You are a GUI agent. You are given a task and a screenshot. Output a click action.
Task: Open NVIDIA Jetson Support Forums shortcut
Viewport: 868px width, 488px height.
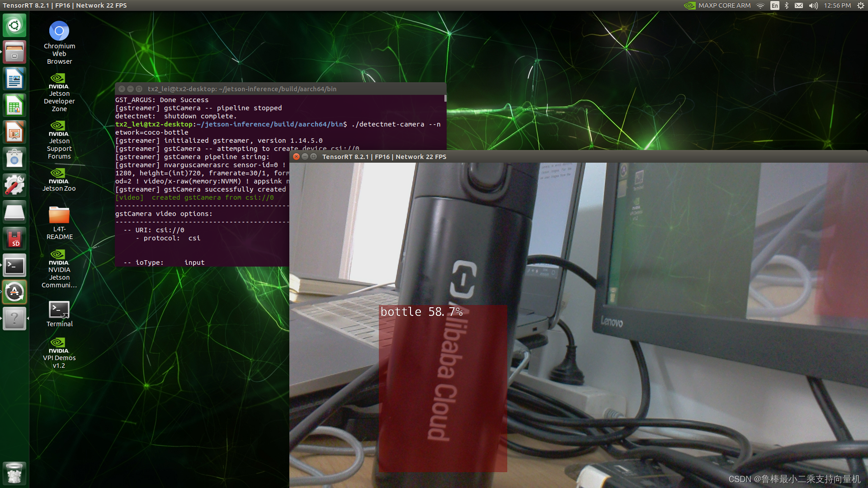59,140
